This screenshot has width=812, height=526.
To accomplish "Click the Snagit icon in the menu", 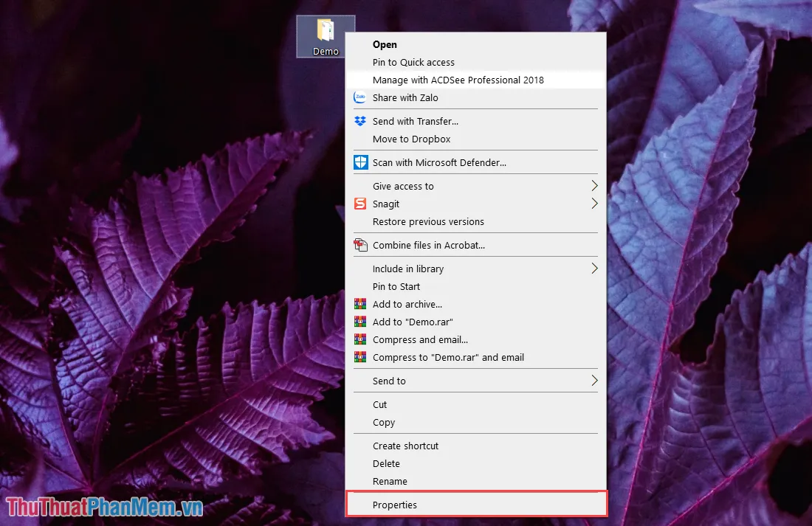I will (360, 204).
